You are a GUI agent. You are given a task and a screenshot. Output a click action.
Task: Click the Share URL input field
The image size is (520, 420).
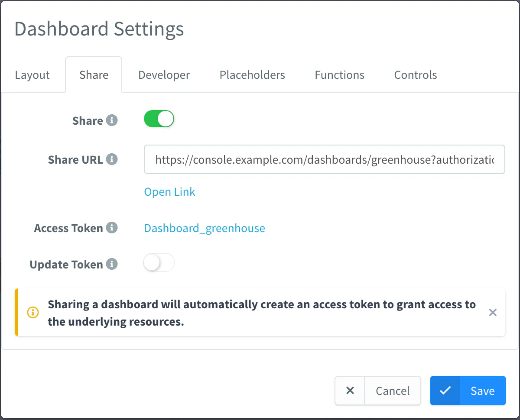tap(325, 159)
